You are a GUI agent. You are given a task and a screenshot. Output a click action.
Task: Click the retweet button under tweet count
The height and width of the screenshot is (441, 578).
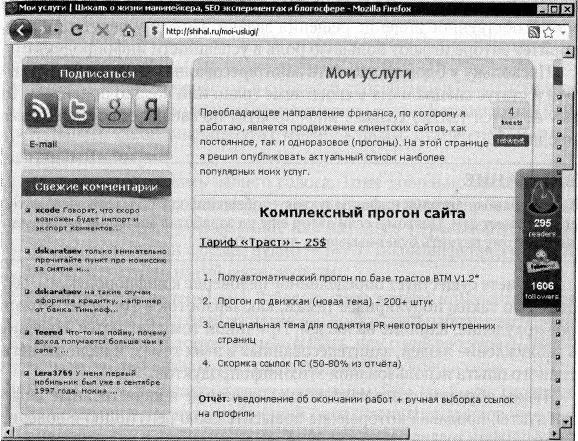coord(511,140)
